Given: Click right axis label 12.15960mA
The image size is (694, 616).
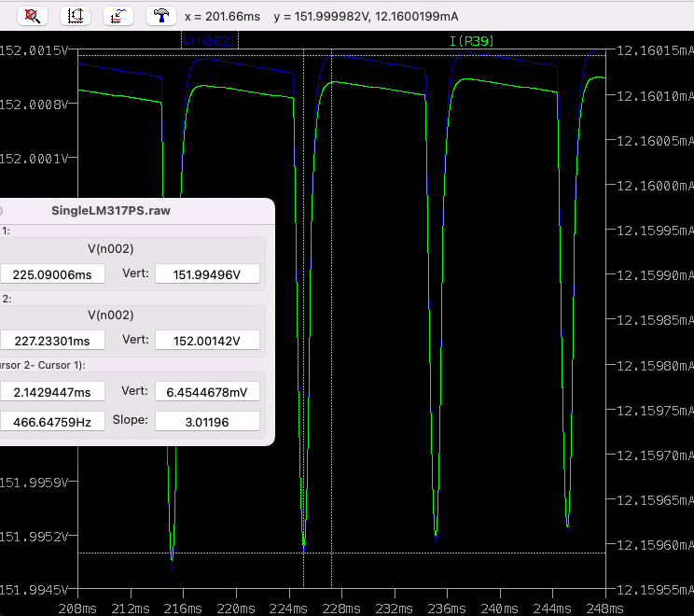Looking at the screenshot, I should click(655, 545).
